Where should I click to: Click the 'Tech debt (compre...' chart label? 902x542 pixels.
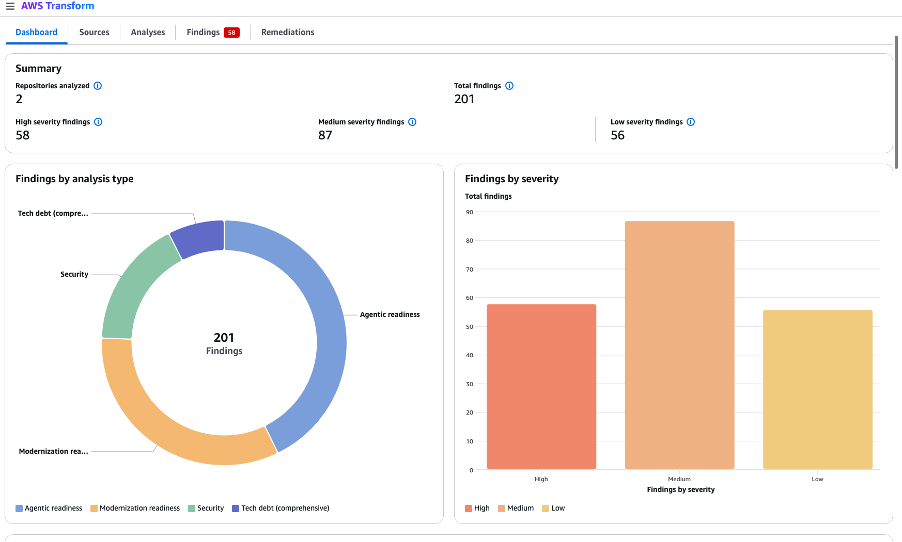point(53,213)
